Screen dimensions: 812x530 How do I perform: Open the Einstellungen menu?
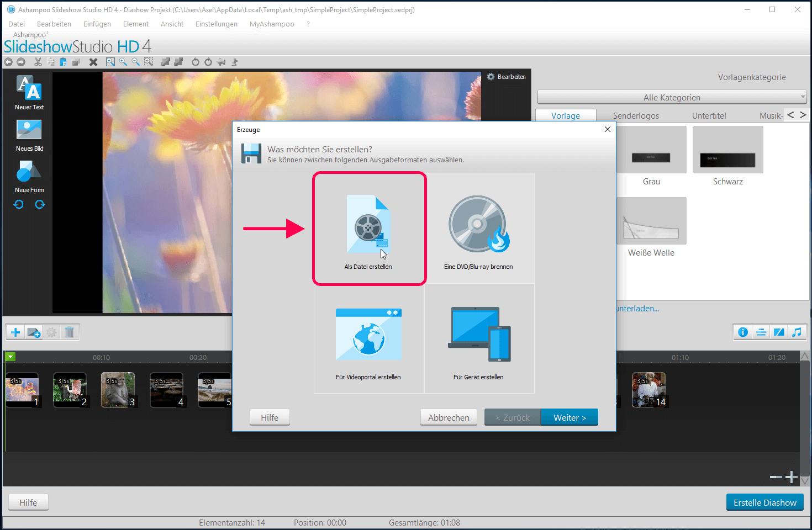tap(217, 24)
